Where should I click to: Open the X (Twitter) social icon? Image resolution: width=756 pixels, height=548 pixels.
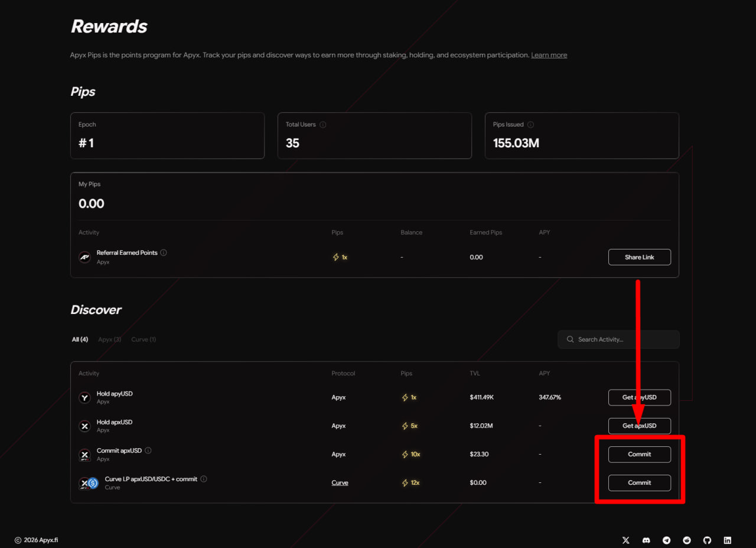[626, 540]
